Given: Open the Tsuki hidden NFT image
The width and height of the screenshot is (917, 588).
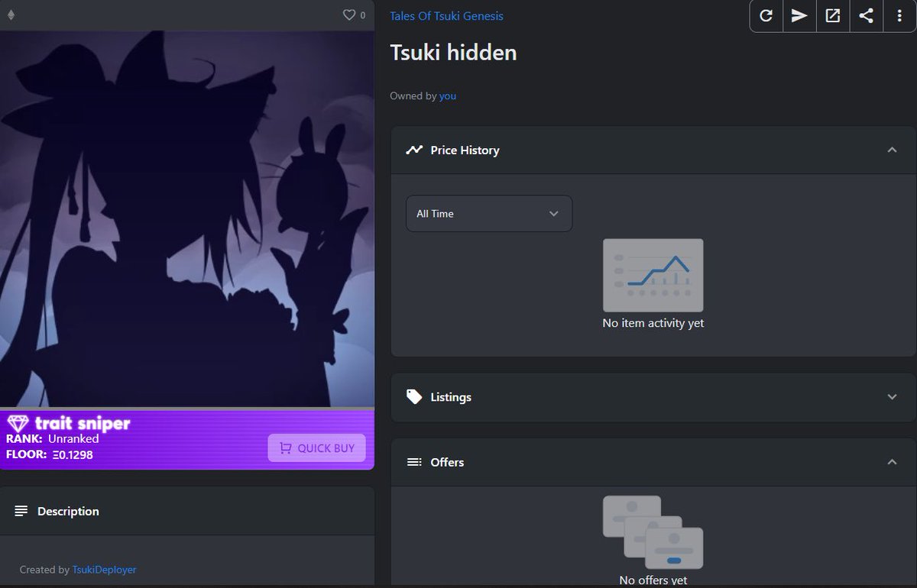Looking at the screenshot, I should tap(187, 218).
